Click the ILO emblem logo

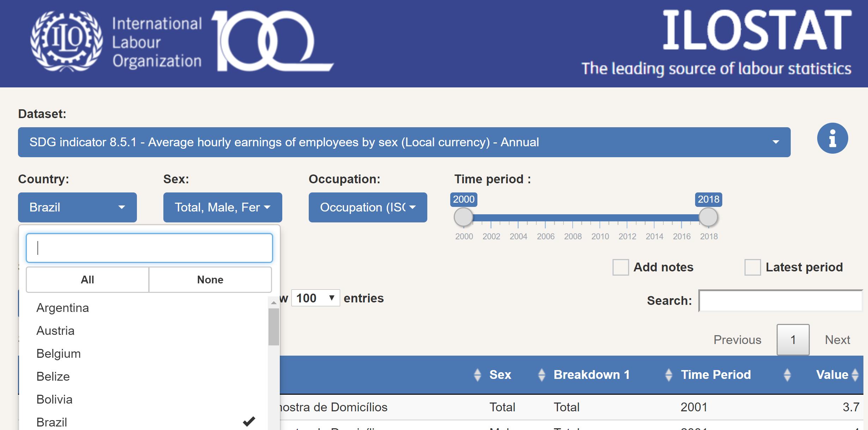tap(67, 41)
